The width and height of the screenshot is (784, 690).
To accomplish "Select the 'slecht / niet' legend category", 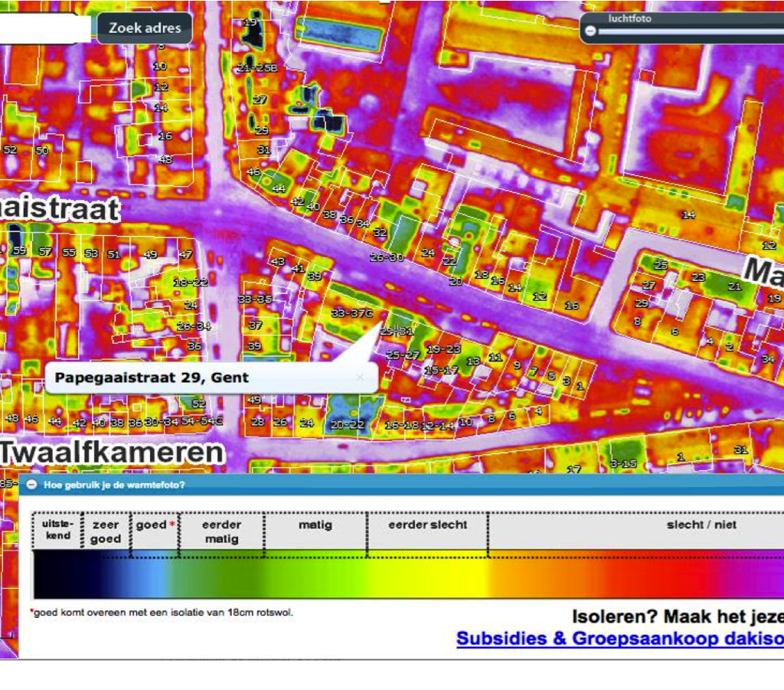I will 701,525.
